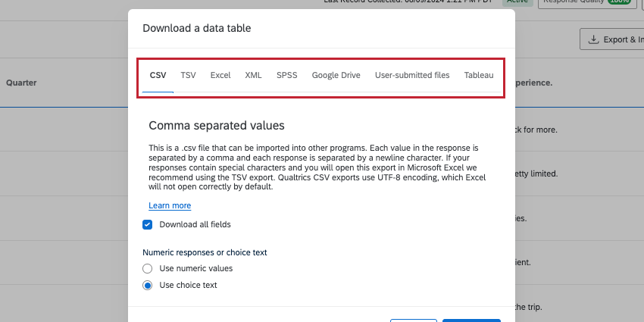Select Use numeric values radio option
The height and width of the screenshot is (322, 644).
click(x=148, y=268)
